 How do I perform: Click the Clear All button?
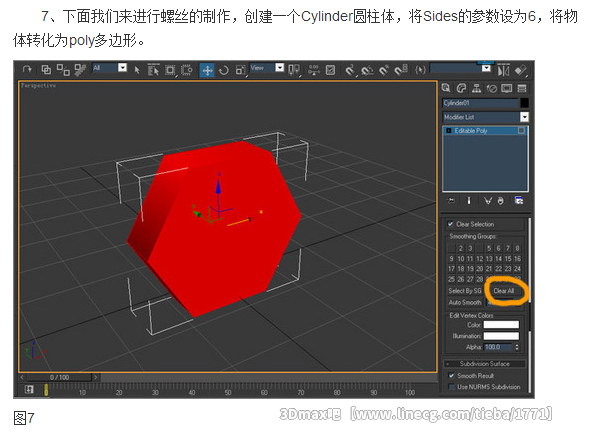[504, 291]
